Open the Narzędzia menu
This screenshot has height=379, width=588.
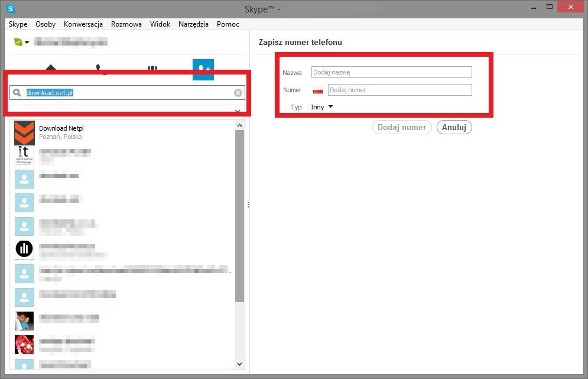click(193, 24)
